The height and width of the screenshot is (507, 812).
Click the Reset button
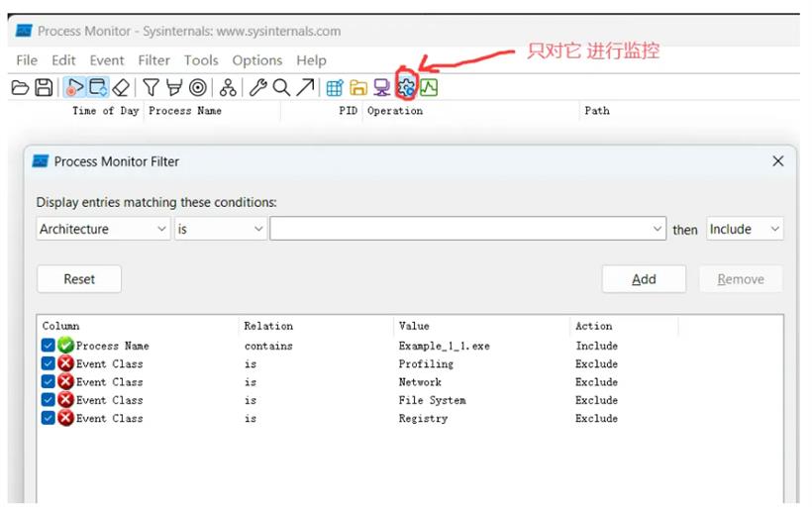tap(79, 279)
